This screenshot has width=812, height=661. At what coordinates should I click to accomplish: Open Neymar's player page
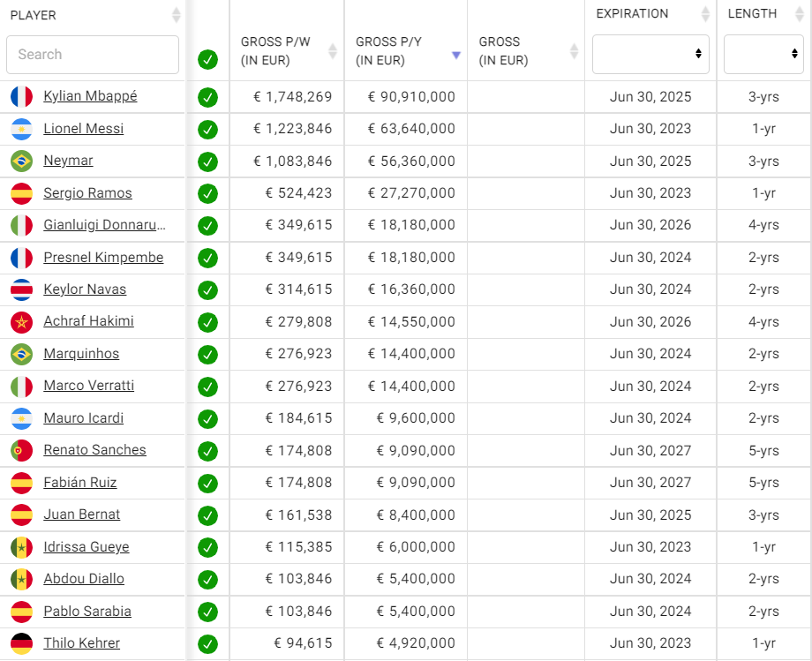[68, 161]
